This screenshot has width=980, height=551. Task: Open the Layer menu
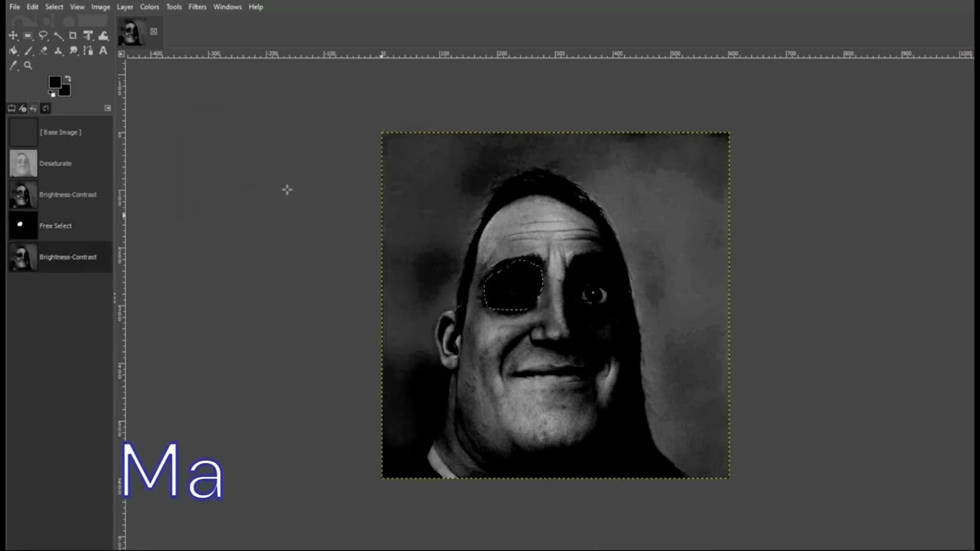[x=125, y=7]
